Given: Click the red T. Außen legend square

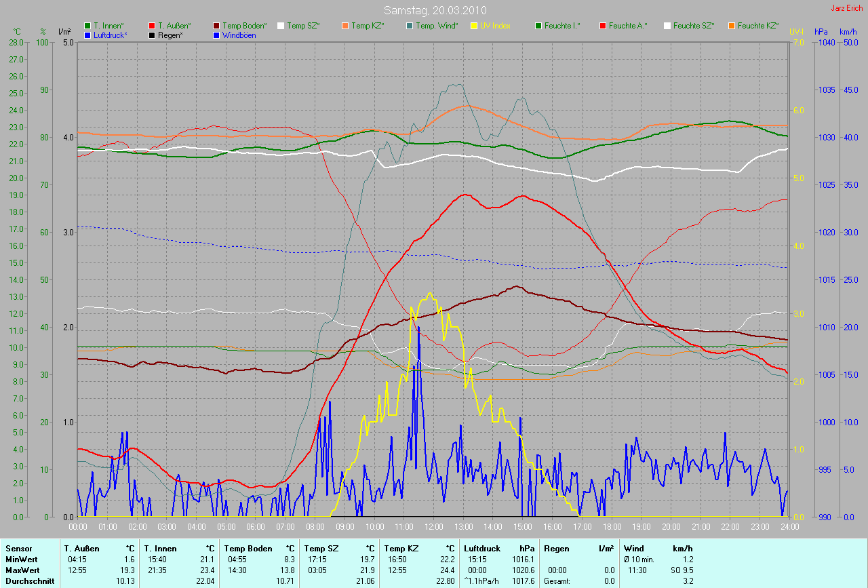Looking at the screenshot, I should (152, 26).
